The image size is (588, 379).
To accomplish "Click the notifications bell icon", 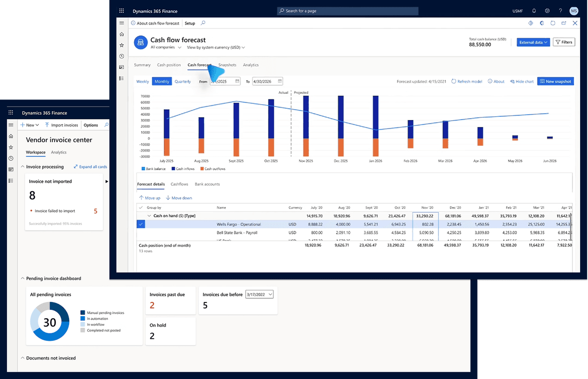I will click(x=534, y=11).
